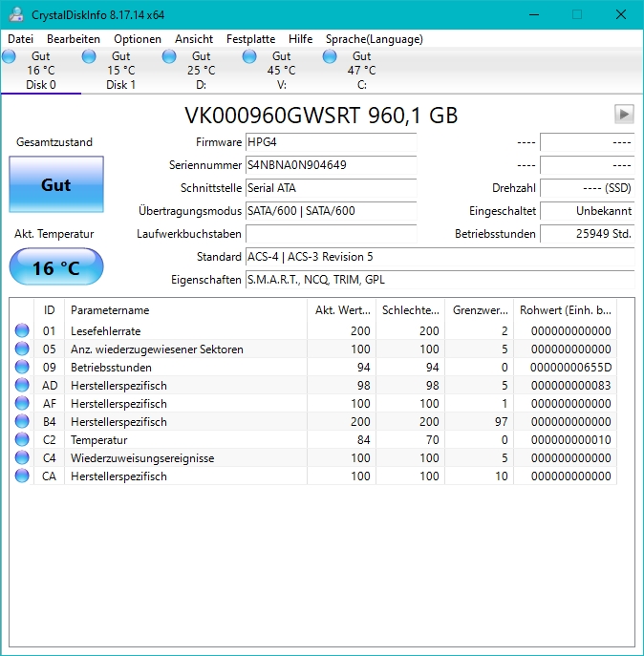Image resolution: width=644 pixels, height=656 pixels.
Task: Switch to the D: drive tab
Action: click(x=201, y=71)
